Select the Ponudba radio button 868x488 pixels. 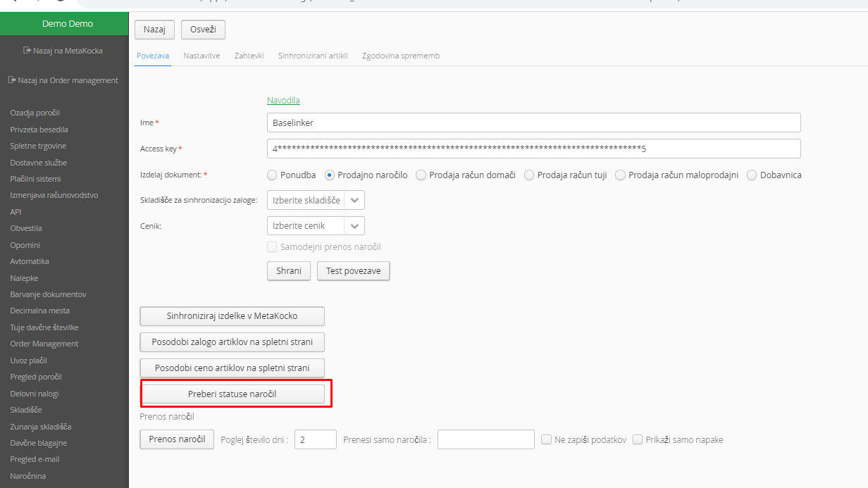[x=272, y=175]
